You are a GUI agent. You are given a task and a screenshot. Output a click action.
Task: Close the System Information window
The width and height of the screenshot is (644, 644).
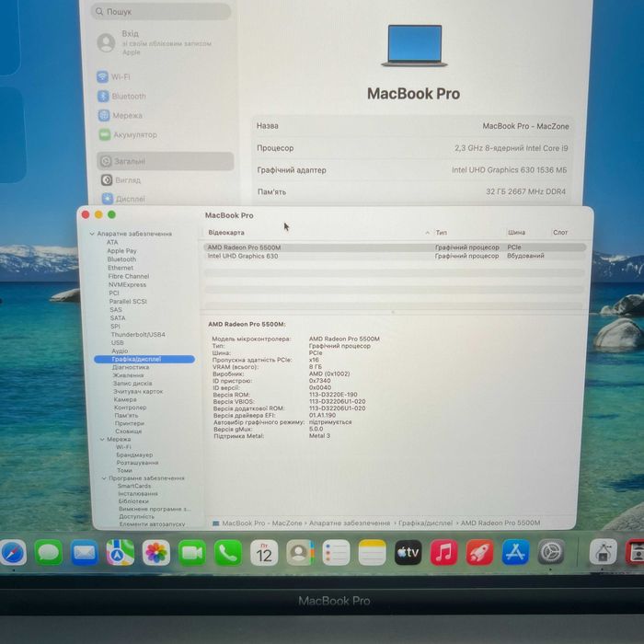click(x=86, y=214)
